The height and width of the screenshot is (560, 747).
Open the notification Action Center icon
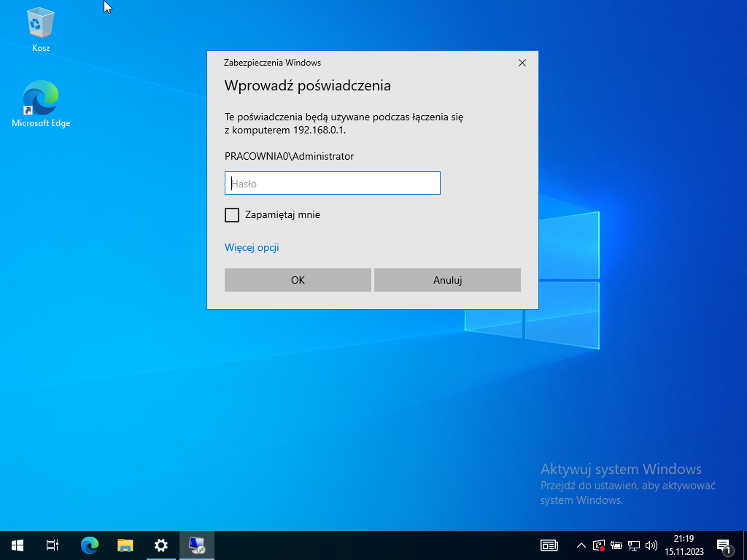pos(724,545)
